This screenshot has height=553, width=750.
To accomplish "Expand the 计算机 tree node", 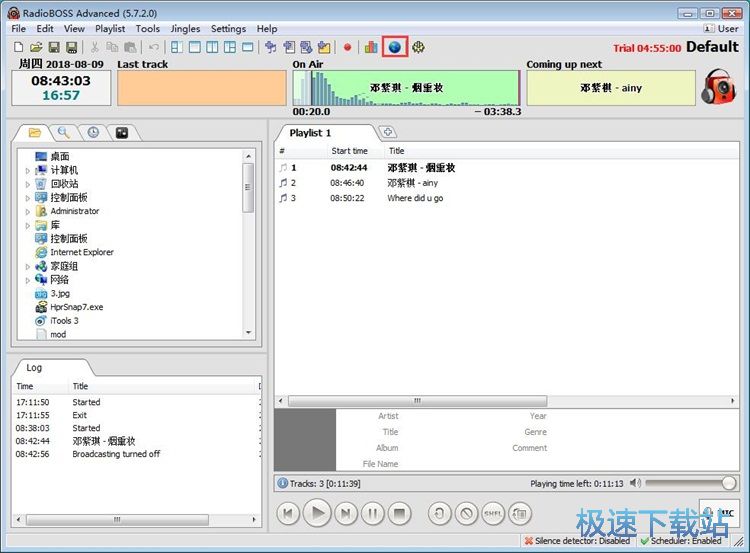I will [x=28, y=170].
